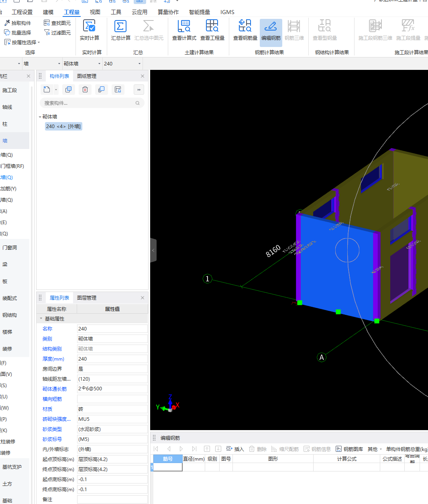Click the axis bubble labeled A
Screen dimensions: 428x504
point(322,357)
